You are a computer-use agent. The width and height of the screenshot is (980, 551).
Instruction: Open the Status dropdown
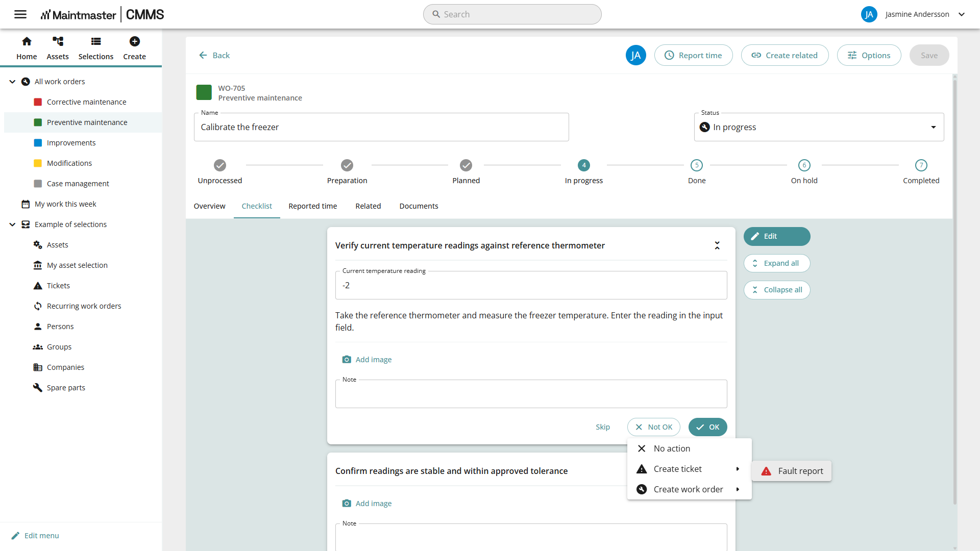(819, 127)
